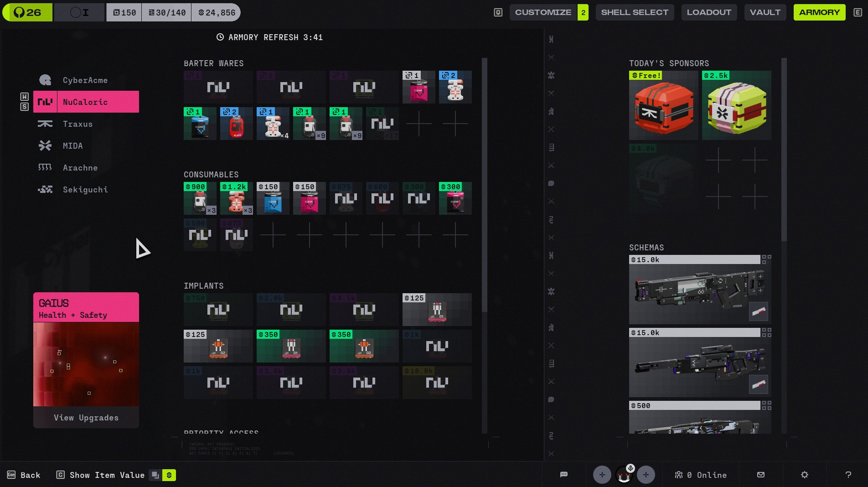Switch to the Vault tab

765,12
